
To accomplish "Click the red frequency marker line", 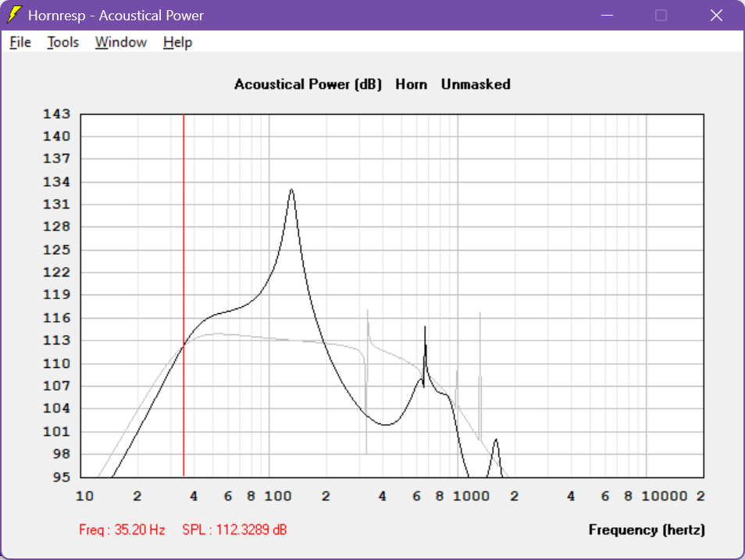I will click(x=184, y=294).
